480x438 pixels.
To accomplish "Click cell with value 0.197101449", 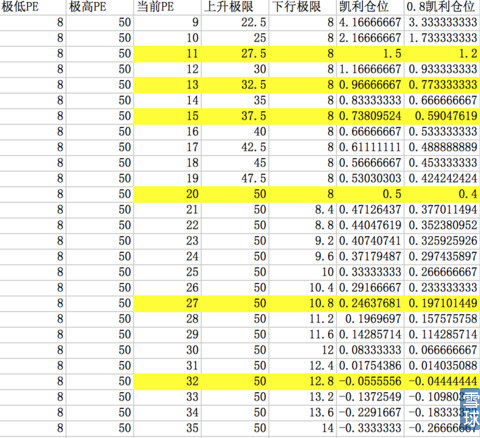I will point(442,303).
